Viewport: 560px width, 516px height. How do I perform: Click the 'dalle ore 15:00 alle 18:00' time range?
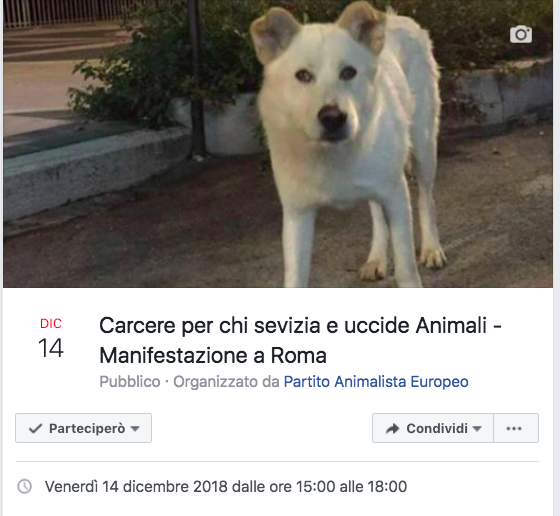319,487
